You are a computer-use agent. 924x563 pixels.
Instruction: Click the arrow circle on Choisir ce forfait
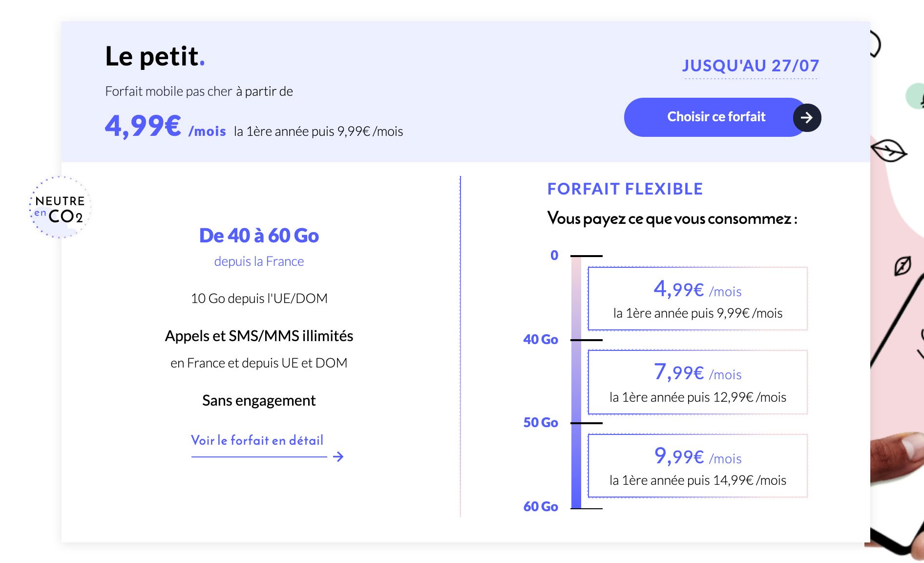click(807, 117)
